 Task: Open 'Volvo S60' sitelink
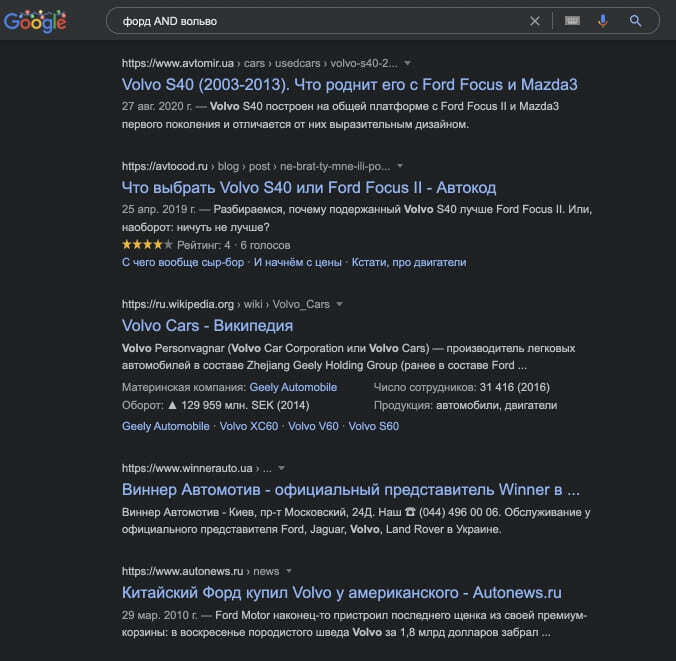[374, 426]
